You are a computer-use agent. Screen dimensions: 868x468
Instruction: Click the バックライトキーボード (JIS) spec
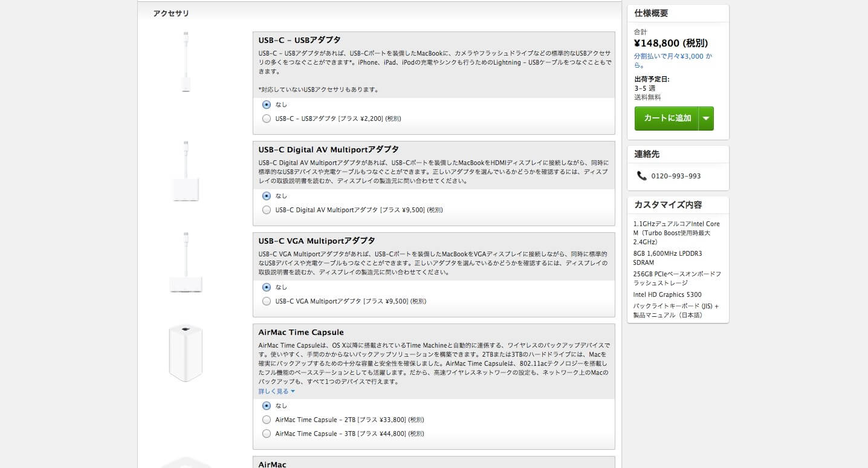676,310
